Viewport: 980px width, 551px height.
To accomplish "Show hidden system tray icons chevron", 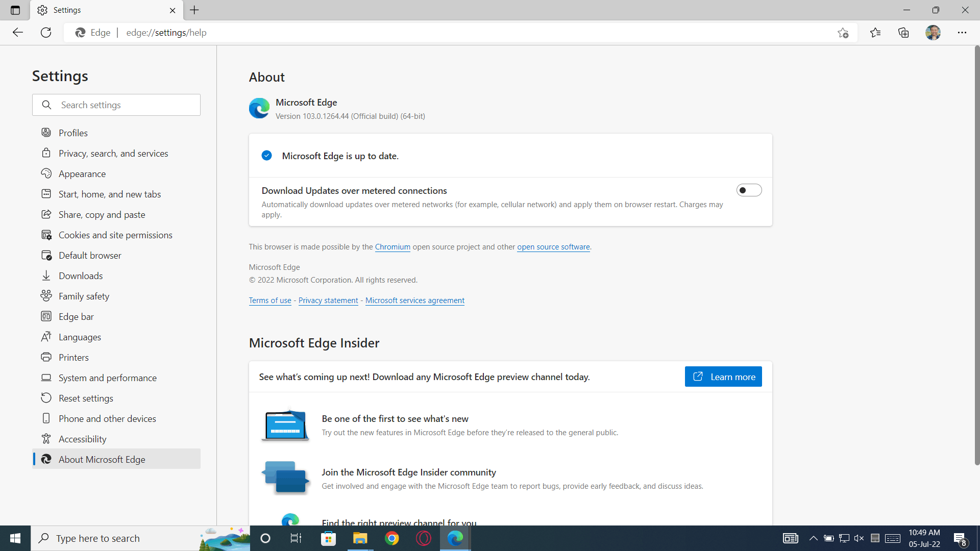I will click(813, 538).
